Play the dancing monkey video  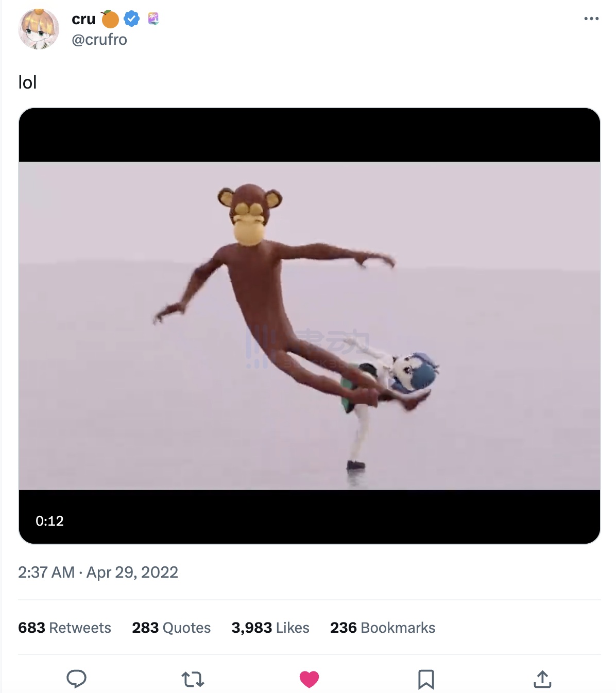click(309, 325)
